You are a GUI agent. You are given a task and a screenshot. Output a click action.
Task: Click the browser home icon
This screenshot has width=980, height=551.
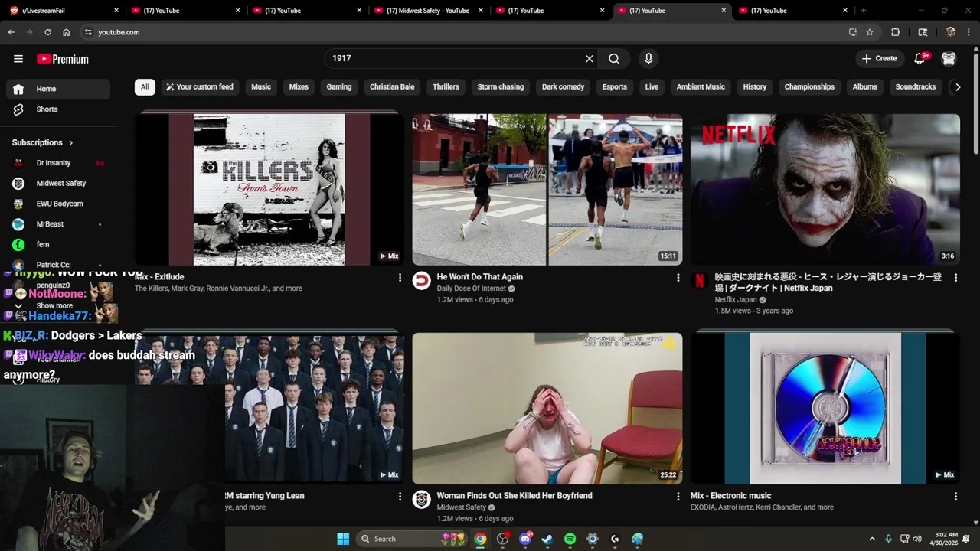66,32
